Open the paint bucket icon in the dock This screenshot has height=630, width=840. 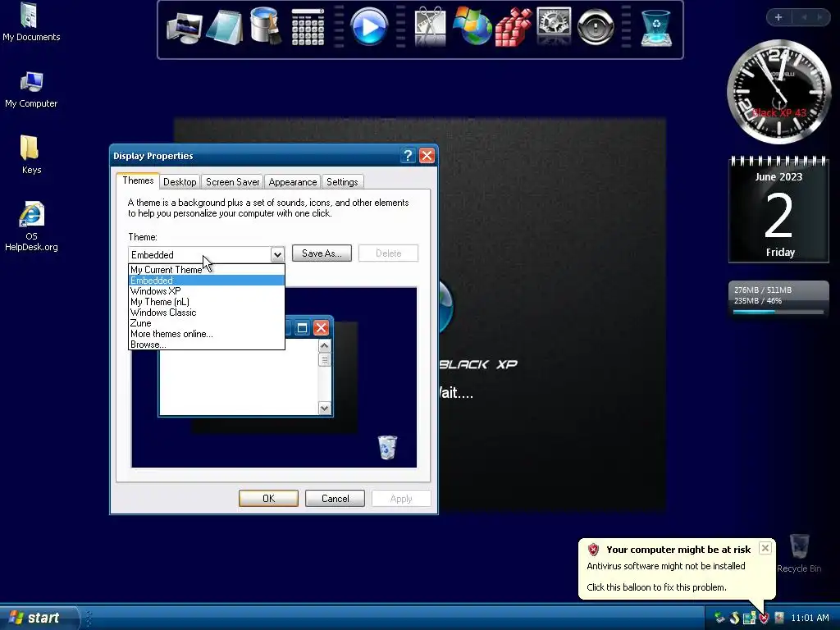tap(266, 25)
